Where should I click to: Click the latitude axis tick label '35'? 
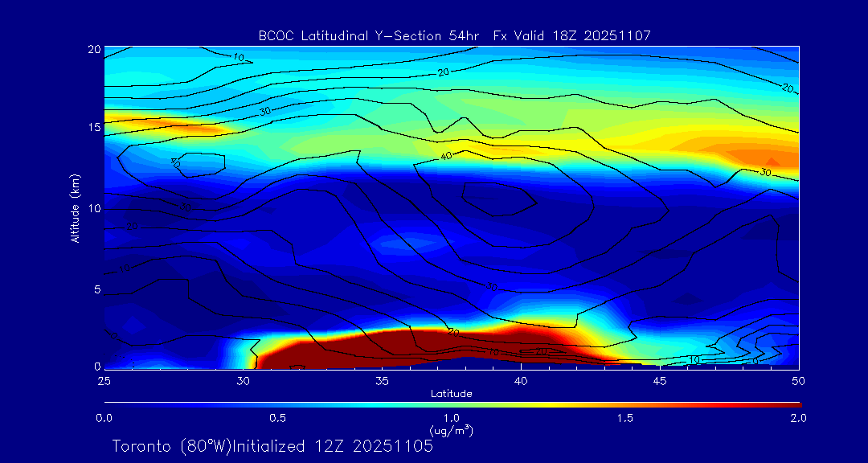pos(382,380)
